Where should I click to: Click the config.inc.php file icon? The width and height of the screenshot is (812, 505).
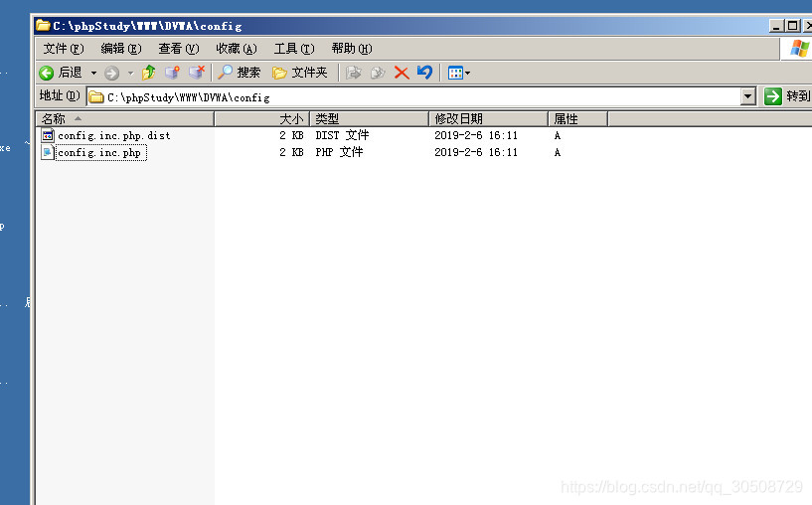point(48,152)
